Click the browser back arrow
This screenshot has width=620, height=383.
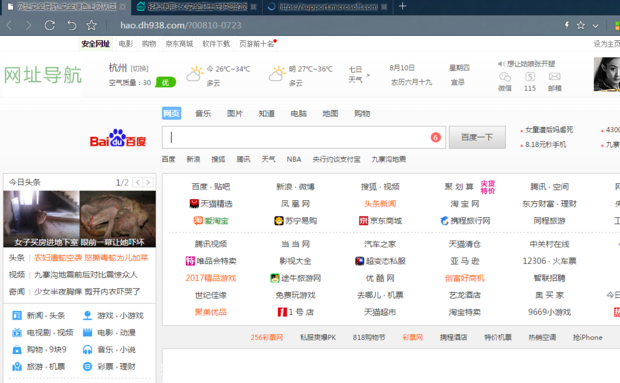point(9,26)
